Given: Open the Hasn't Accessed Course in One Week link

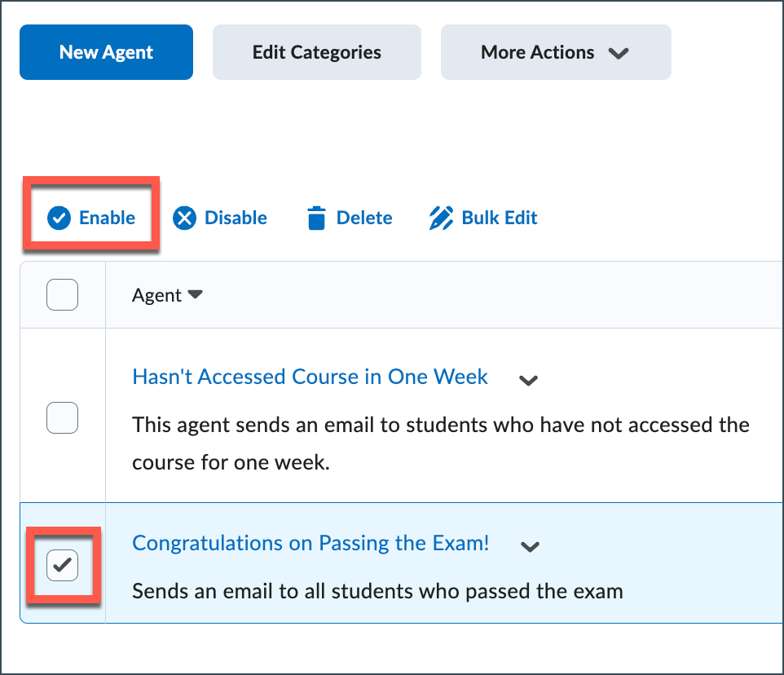Looking at the screenshot, I should (x=310, y=377).
